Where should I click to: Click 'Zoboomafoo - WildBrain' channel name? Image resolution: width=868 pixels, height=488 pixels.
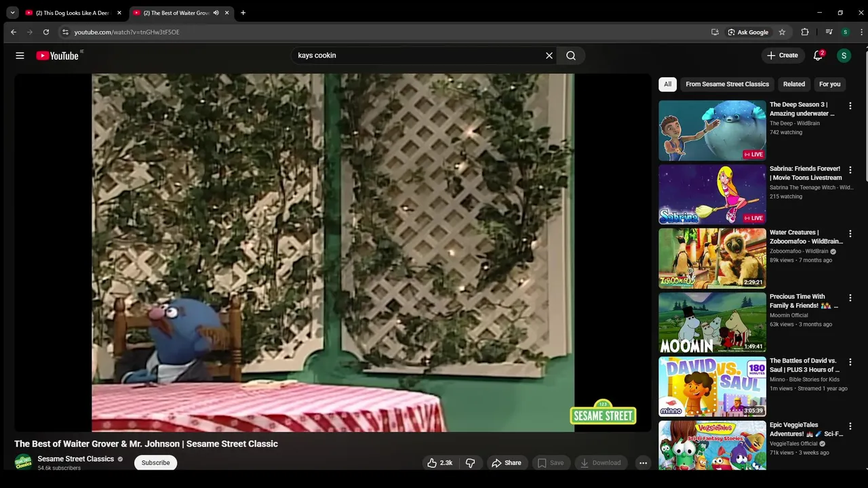click(x=799, y=251)
